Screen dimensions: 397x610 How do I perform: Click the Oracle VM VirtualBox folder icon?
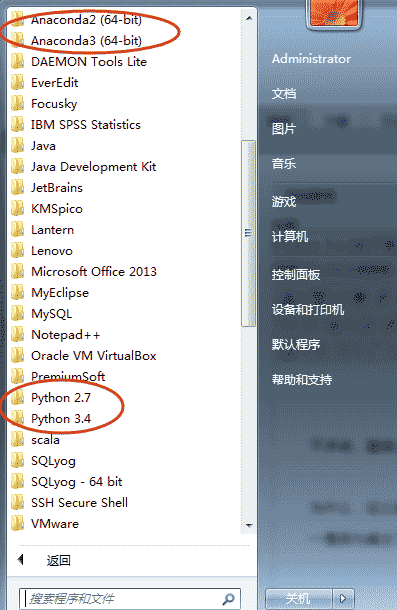coord(18,356)
